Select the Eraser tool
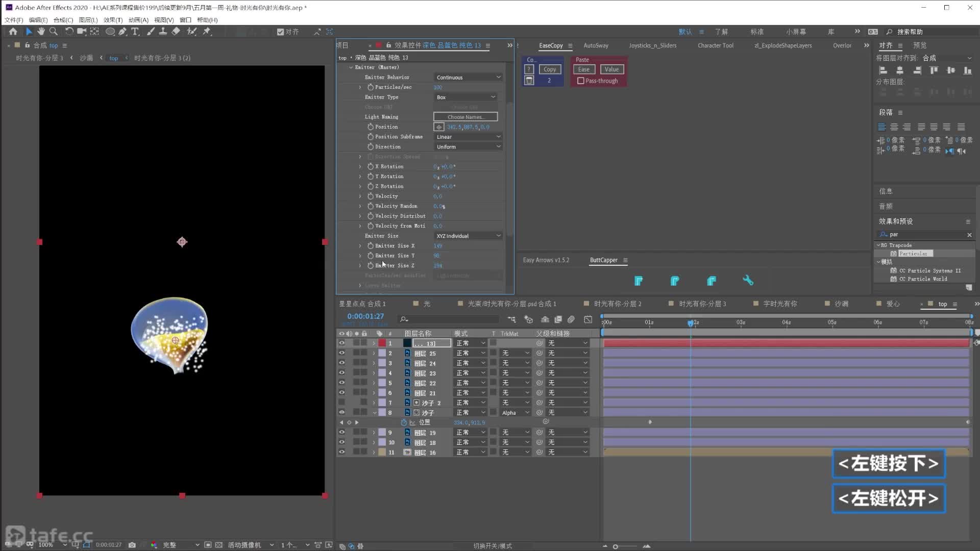The height and width of the screenshot is (551, 980). [x=176, y=32]
